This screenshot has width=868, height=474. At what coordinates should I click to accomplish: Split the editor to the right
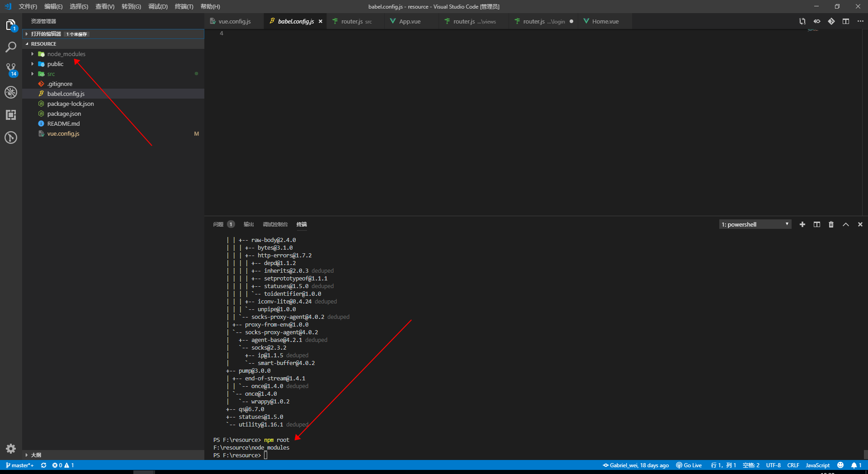click(x=846, y=21)
